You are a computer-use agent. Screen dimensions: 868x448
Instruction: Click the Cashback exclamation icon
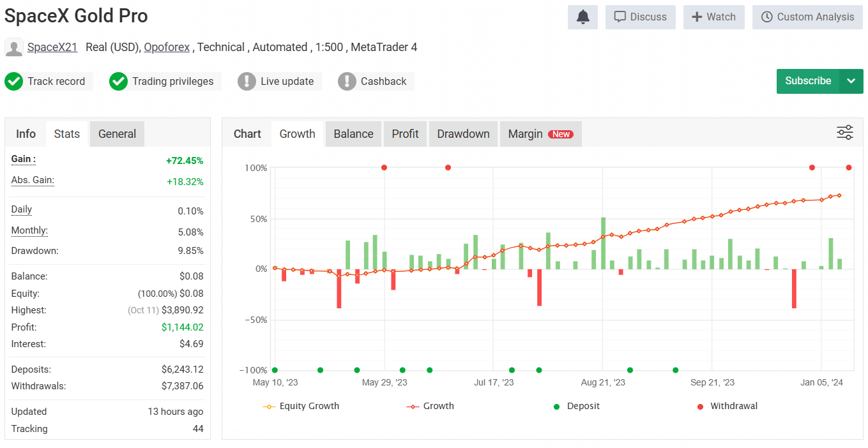[347, 82]
